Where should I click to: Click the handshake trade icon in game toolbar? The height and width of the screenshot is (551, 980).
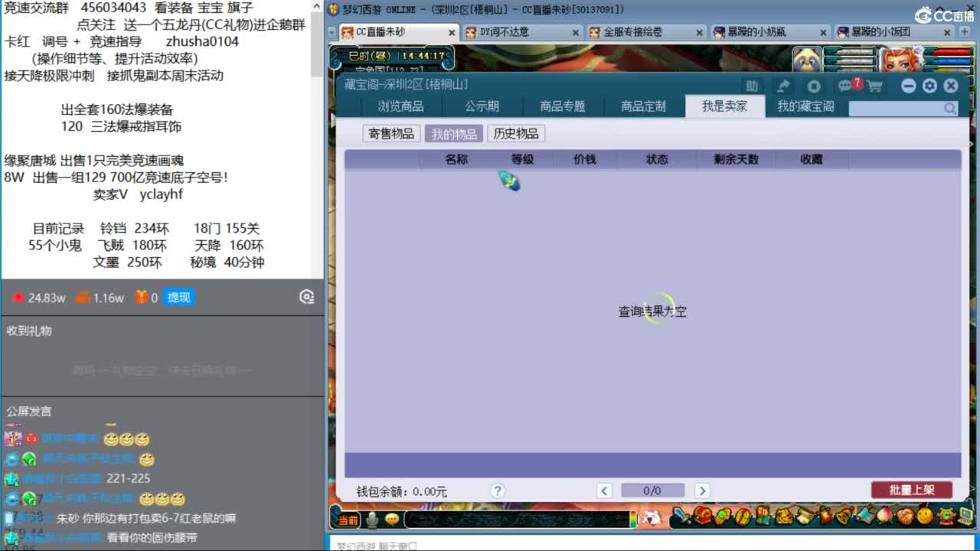coord(905,516)
